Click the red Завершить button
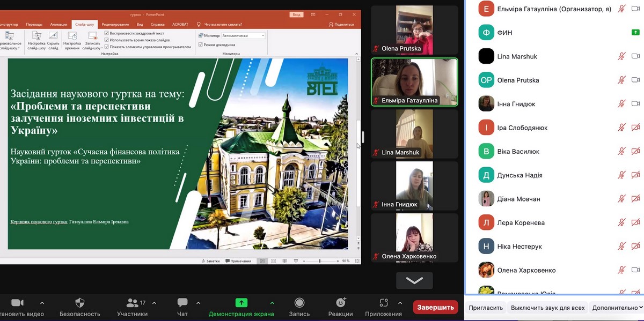Screen dimensions: 644x321 pos(435,308)
